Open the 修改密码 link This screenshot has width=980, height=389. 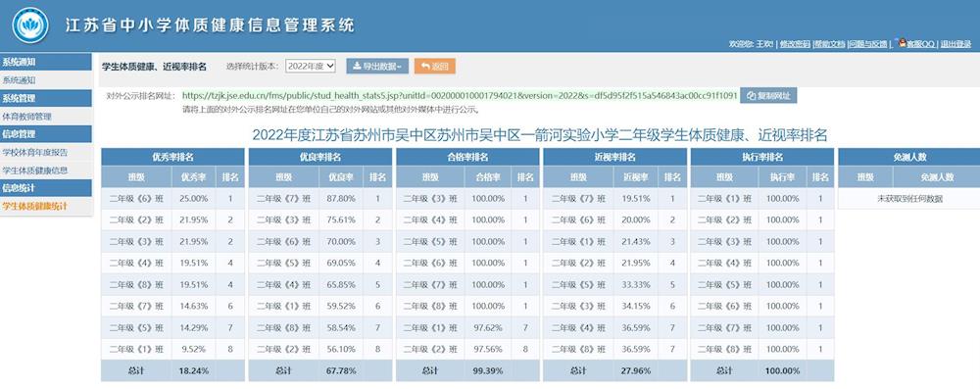coord(794,44)
